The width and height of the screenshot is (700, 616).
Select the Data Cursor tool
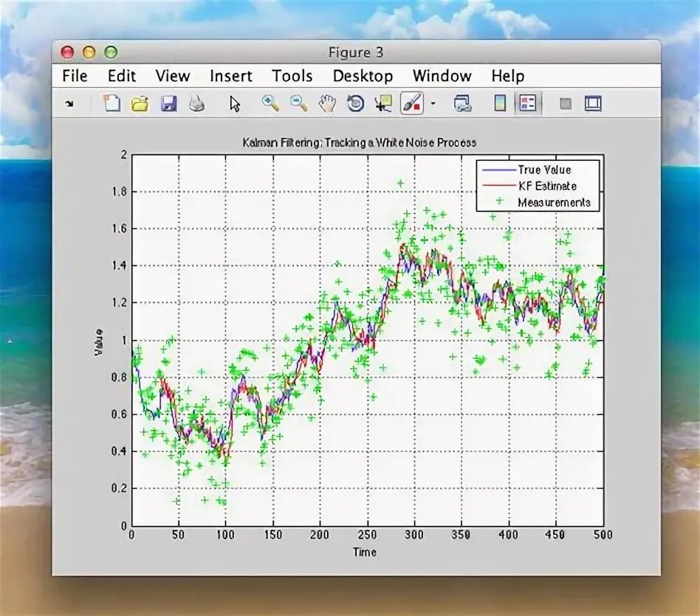coord(383,103)
